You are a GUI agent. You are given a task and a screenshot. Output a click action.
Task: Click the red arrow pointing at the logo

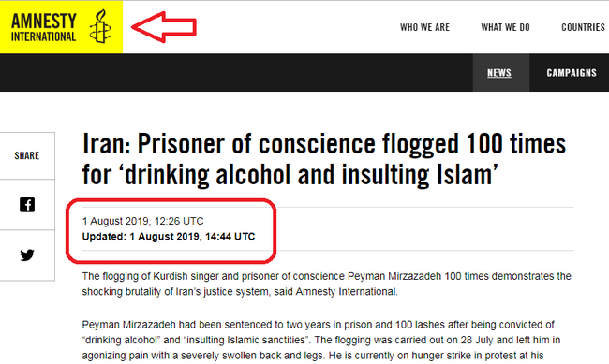pos(164,27)
